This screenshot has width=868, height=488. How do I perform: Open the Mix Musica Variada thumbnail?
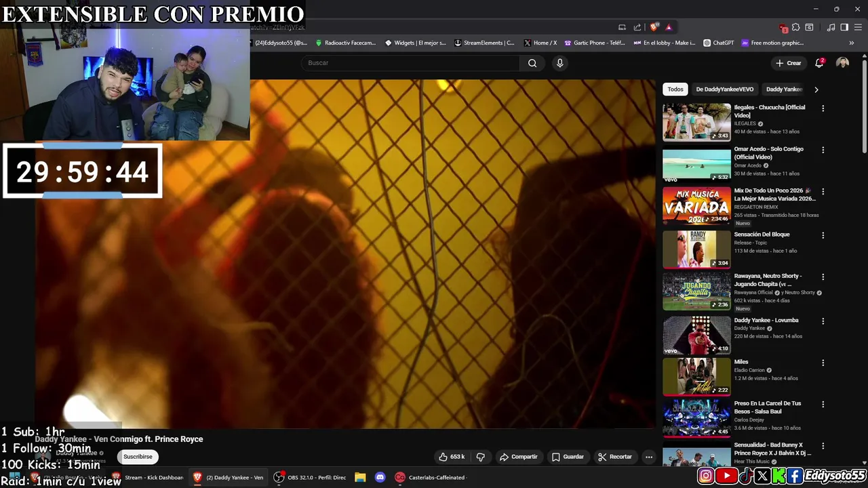tap(696, 206)
